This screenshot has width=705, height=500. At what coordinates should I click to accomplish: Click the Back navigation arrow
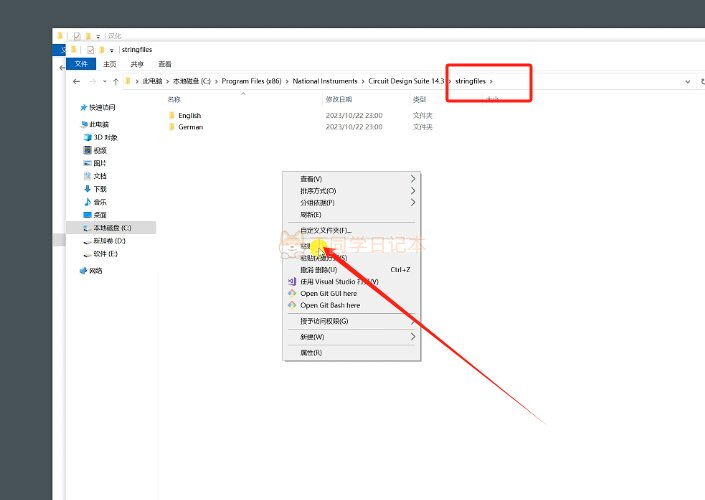[77, 81]
